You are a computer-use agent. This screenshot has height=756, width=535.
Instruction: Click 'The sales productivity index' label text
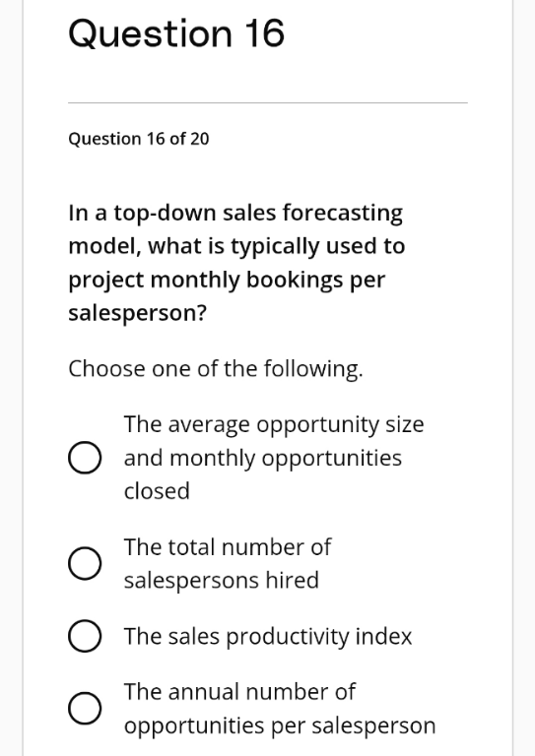[x=268, y=637]
